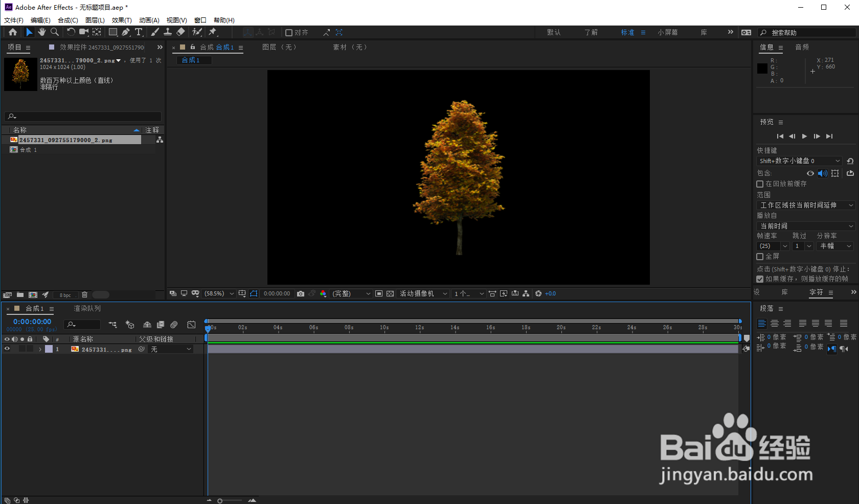Switch to the 小屏幕 workspace

tap(668, 33)
